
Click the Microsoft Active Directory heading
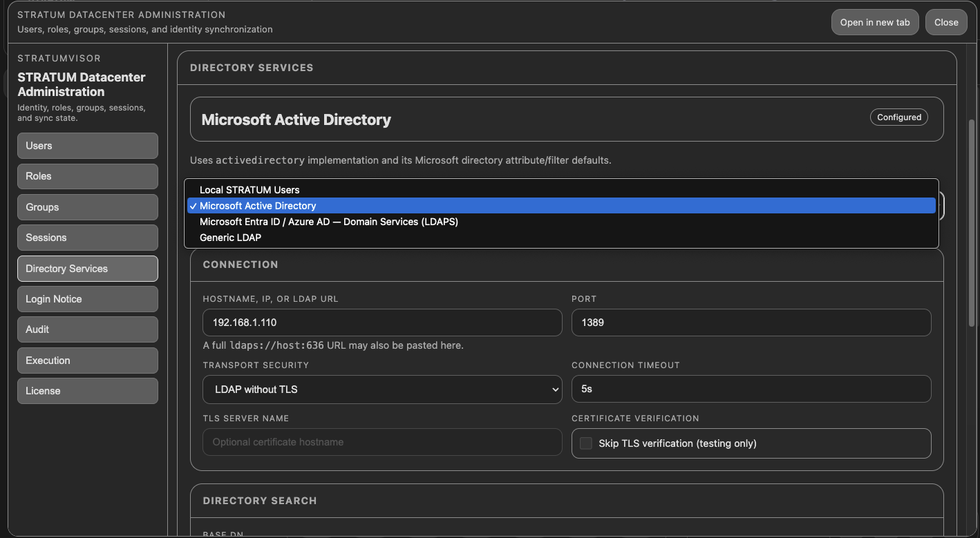pos(296,119)
